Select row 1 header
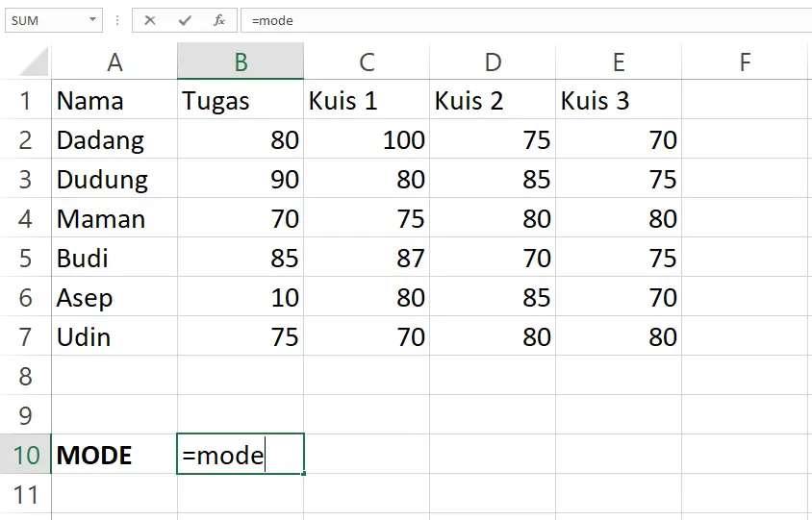 pos(25,100)
